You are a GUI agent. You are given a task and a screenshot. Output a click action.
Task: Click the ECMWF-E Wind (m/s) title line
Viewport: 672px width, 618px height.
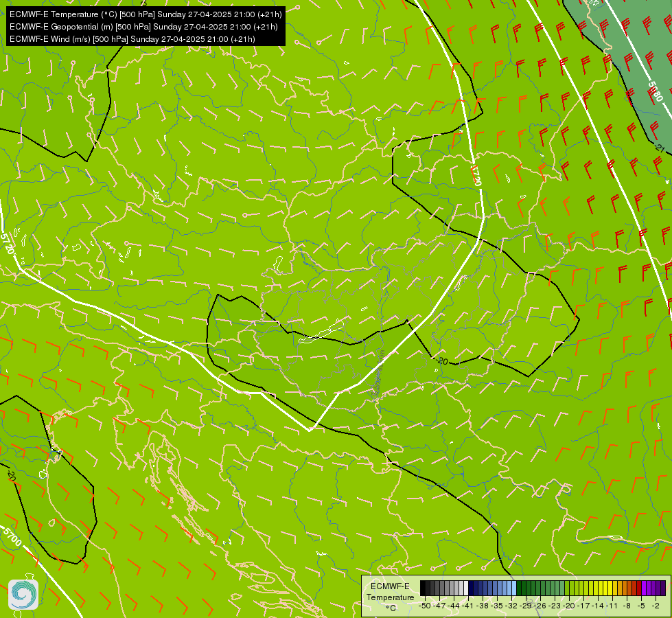[x=132, y=39]
